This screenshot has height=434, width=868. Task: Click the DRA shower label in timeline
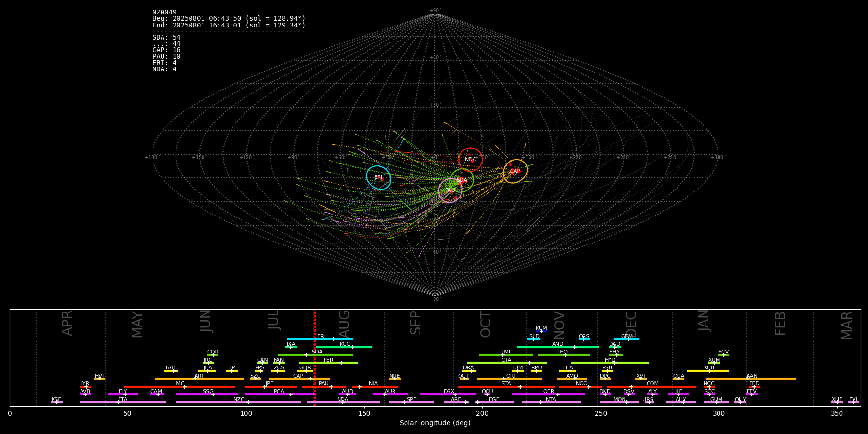click(468, 368)
